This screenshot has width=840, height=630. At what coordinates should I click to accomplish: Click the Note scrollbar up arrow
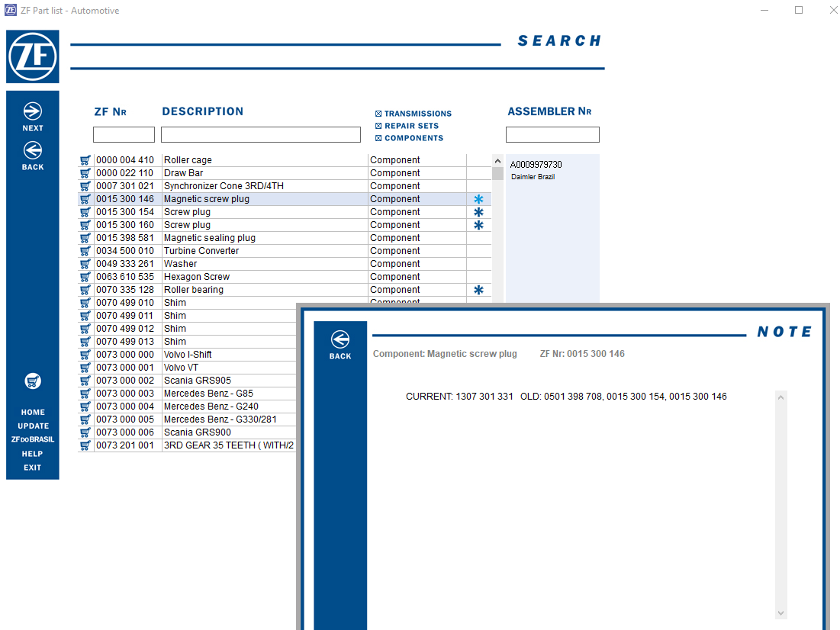tap(780, 397)
